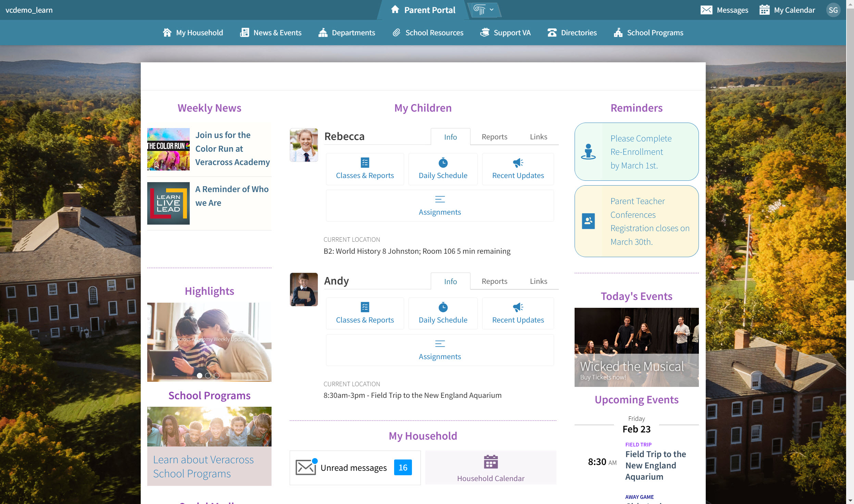Open Andy's Assignments

[440, 350]
